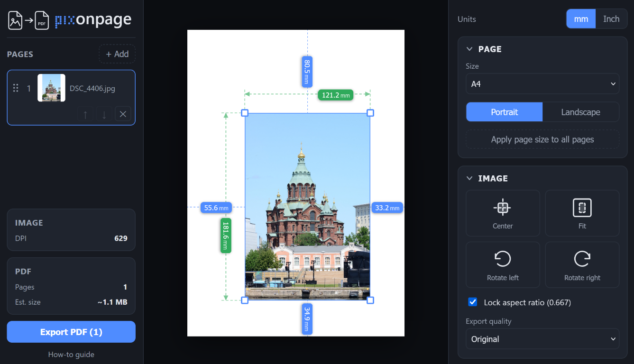
Task: Open the How-to guide link
Action: click(x=71, y=355)
